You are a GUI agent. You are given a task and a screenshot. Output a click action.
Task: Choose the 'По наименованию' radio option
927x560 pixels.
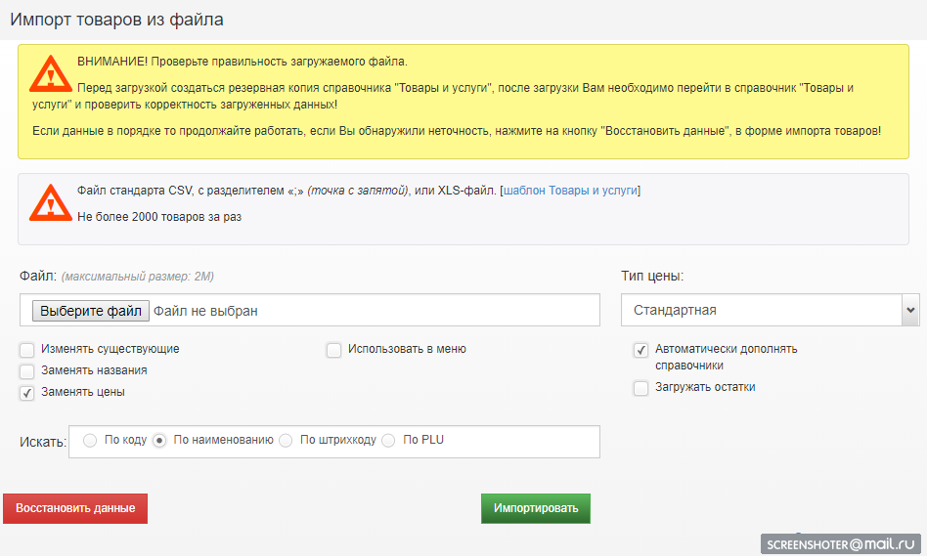160,441
